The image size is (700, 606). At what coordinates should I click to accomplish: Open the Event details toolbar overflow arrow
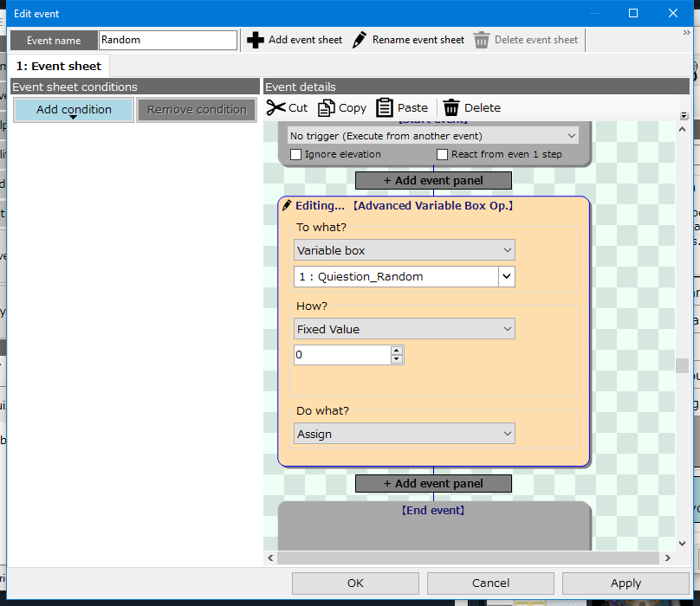pyautogui.click(x=684, y=116)
